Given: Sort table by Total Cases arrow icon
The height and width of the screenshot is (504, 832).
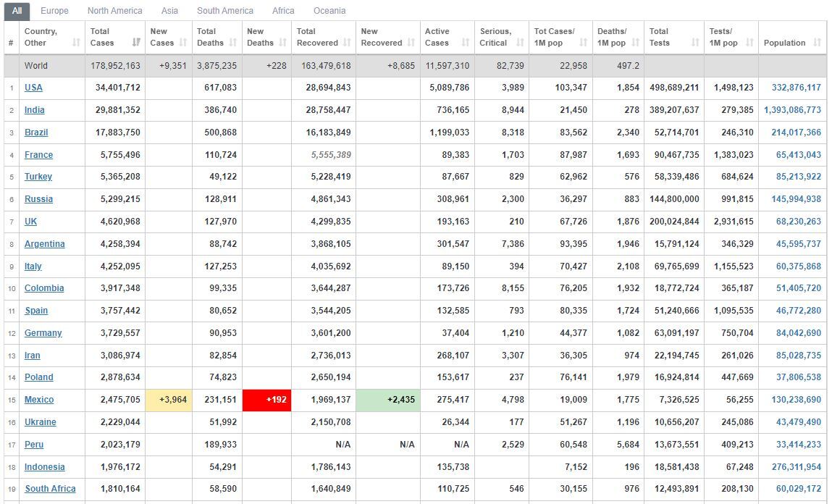Looking at the screenshot, I should (x=136, y=43).
